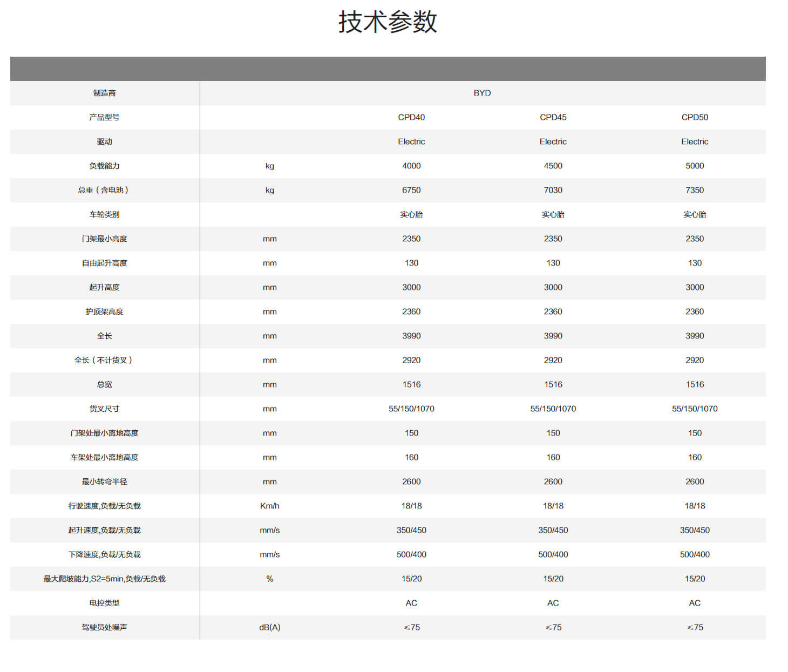This screenshot has height=672, width=788.
Task: Select the 4500 load capacity value
Action: [x=553, y=166]
